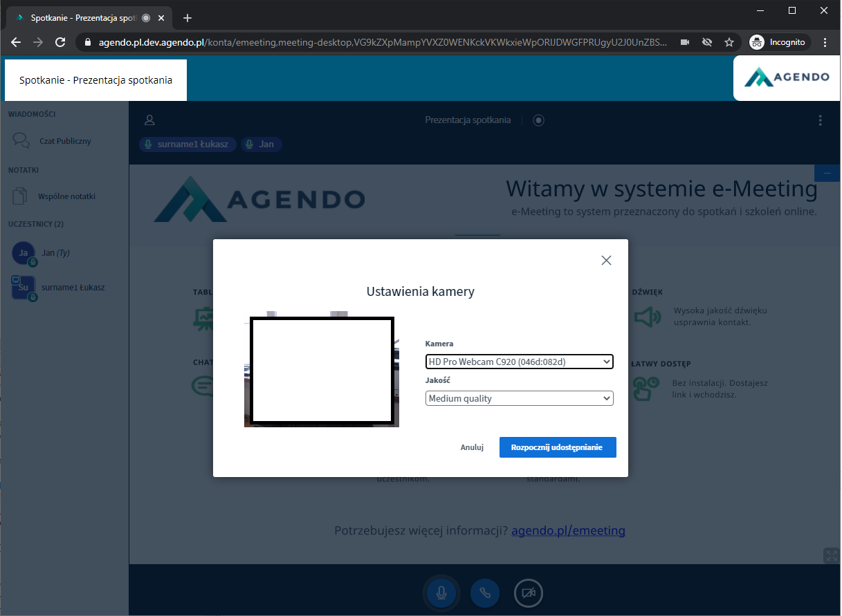842x616 pixels.
Task: Bookmark page with star icon
Action: click(x=729, y=42)
